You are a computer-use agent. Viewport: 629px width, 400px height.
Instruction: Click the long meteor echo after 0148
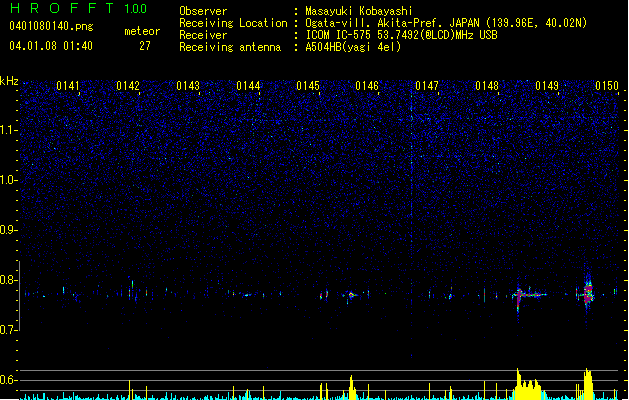[529, 296]
